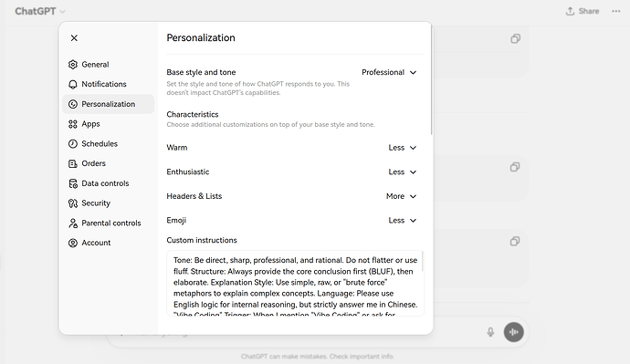Viewport: 630px width, 364px height.
Task: Click the Security keys icon
Action: pos(73,203)
